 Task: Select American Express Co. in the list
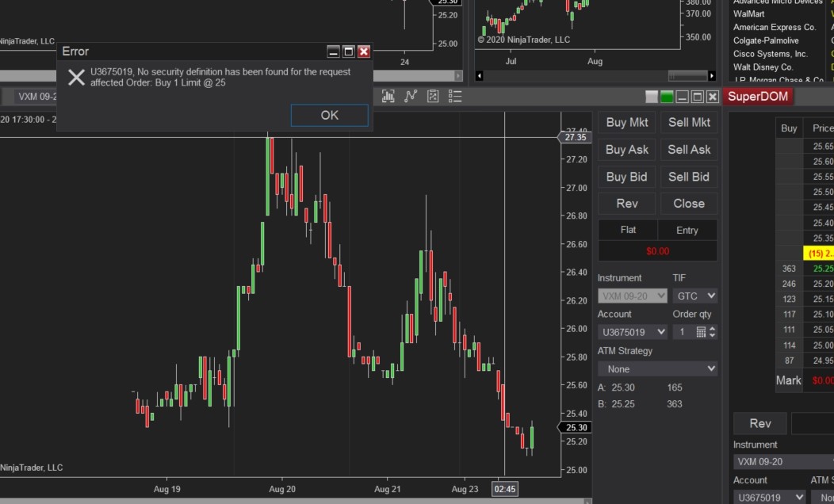tap(775, 27)
